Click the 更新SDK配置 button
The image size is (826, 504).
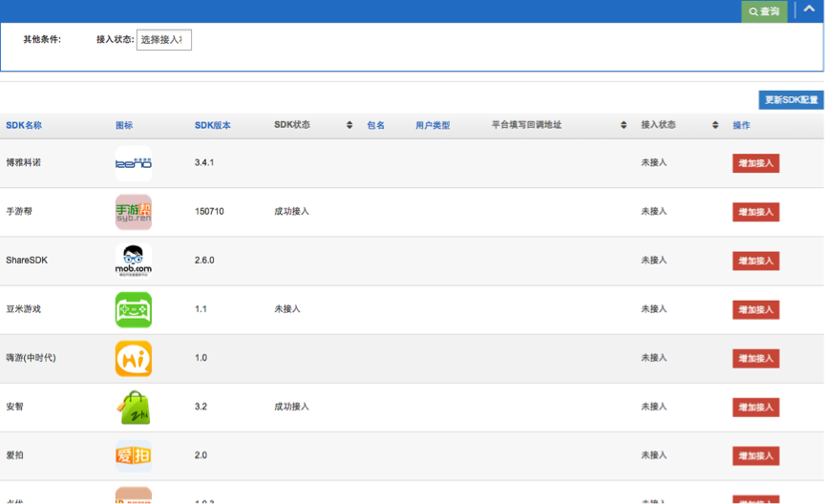coord(791,100)
